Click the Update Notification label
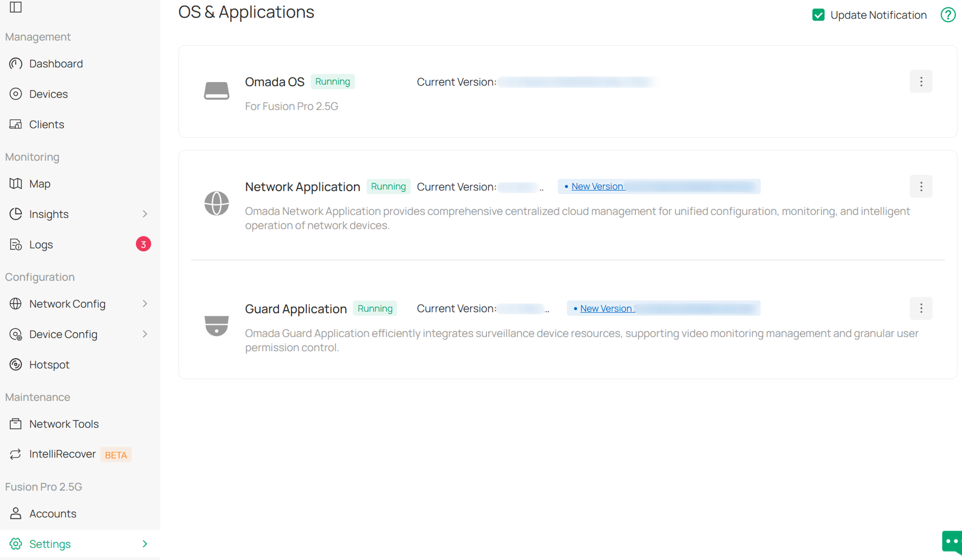The width and height of the screenshot is (962, 560). (878, 15)
